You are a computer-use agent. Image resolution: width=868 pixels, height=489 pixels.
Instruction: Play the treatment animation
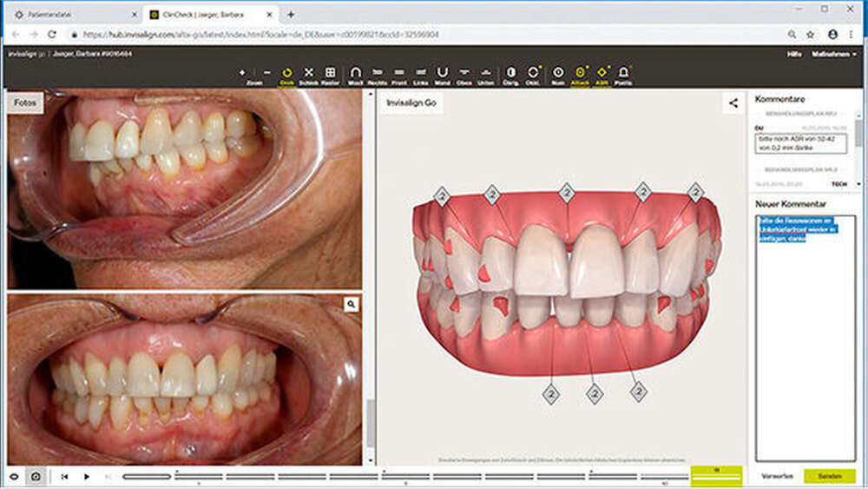(x=86, y=476)
